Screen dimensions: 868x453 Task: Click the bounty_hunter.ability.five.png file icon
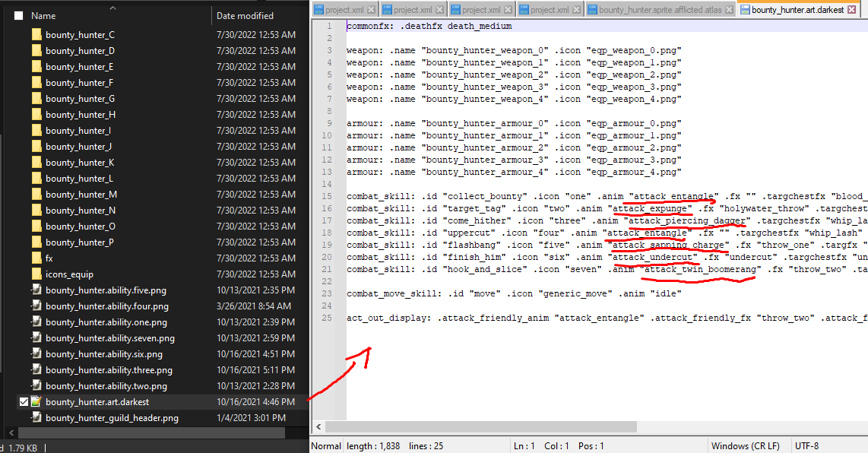tap(36, 290)
